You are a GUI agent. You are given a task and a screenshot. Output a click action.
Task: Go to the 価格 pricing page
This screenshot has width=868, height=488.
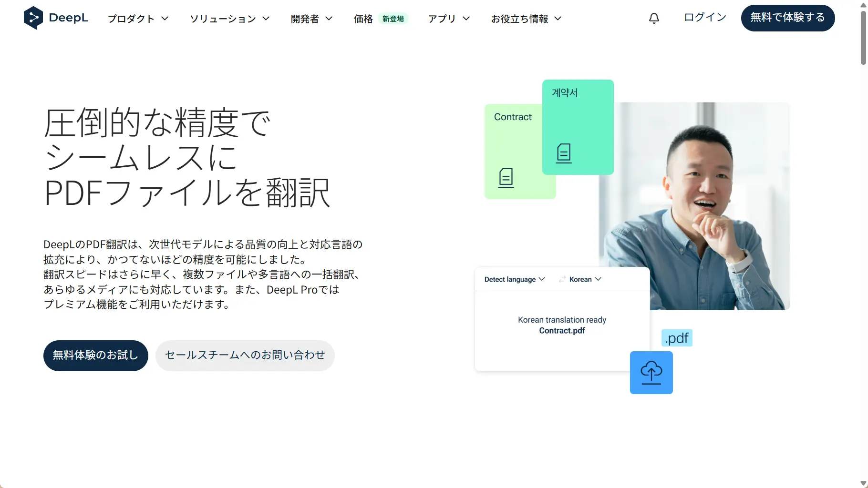click(x=363, y=19)
